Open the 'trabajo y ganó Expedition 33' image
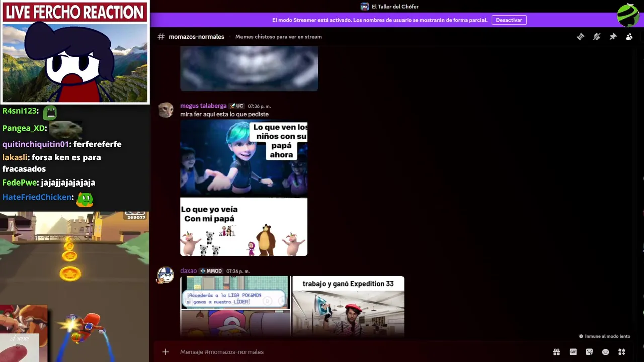644x362 pixels. pos(348,306)
